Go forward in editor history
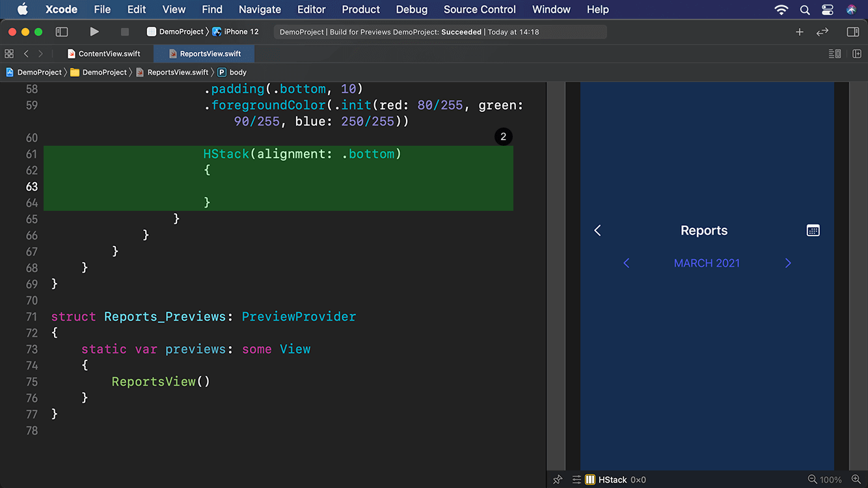The height and width of the screenshot is (488, 868). [x=40, y=53]
